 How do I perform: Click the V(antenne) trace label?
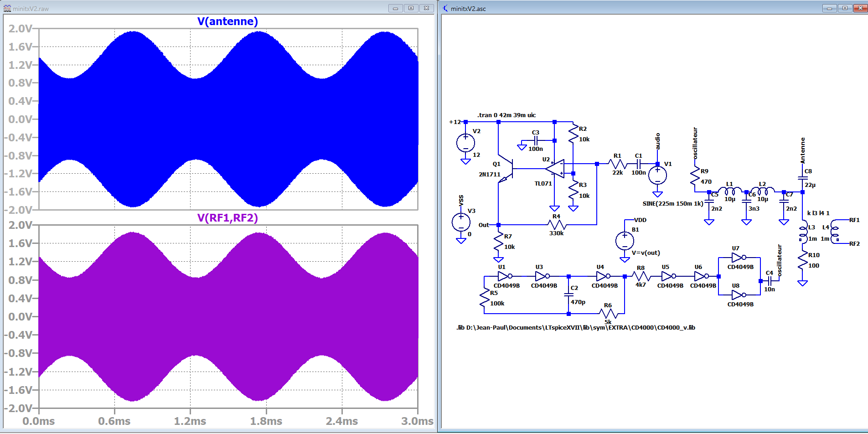point(227,21)
